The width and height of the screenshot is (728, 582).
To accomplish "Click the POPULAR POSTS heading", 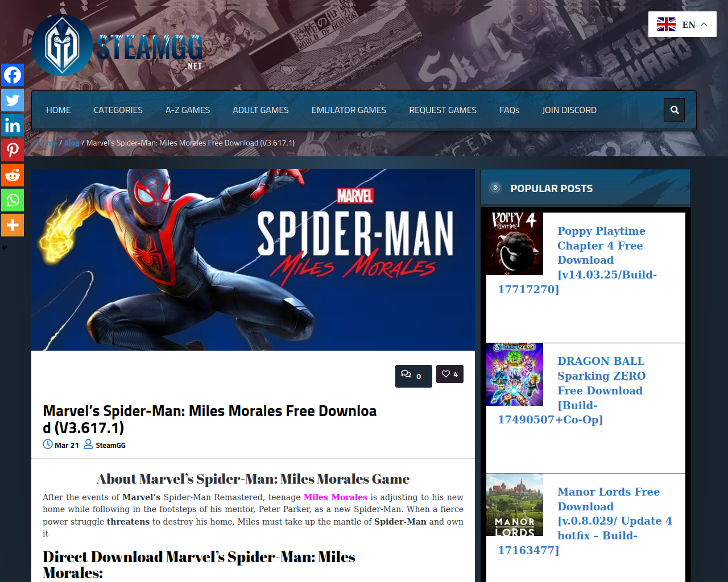I will click(552, 188).
